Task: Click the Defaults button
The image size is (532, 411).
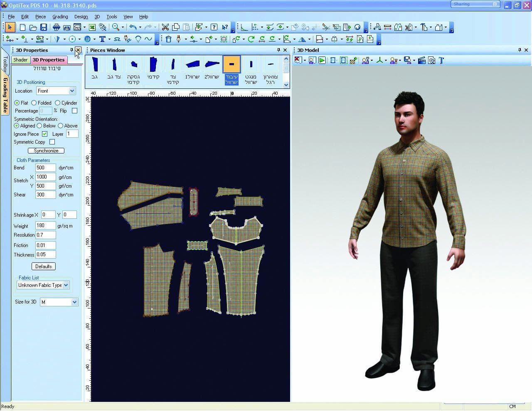Action: pyautogui.click(x=44, y=267)
